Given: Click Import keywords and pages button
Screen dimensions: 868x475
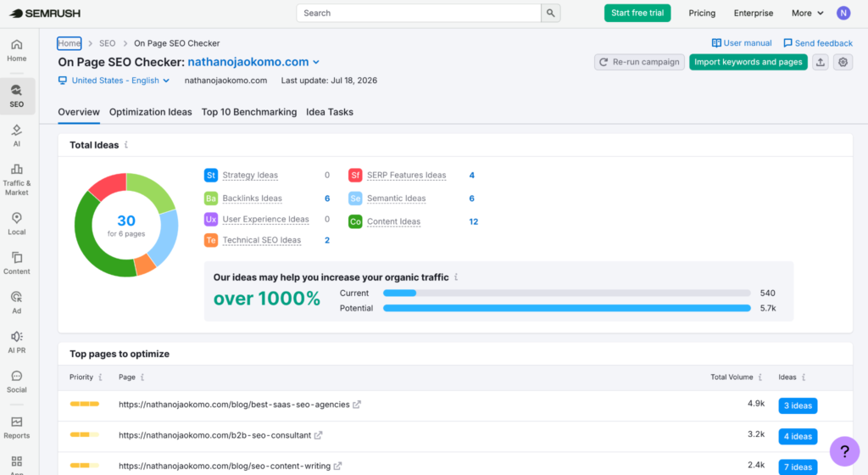Looking at the screenshot, I should [748, 62].
